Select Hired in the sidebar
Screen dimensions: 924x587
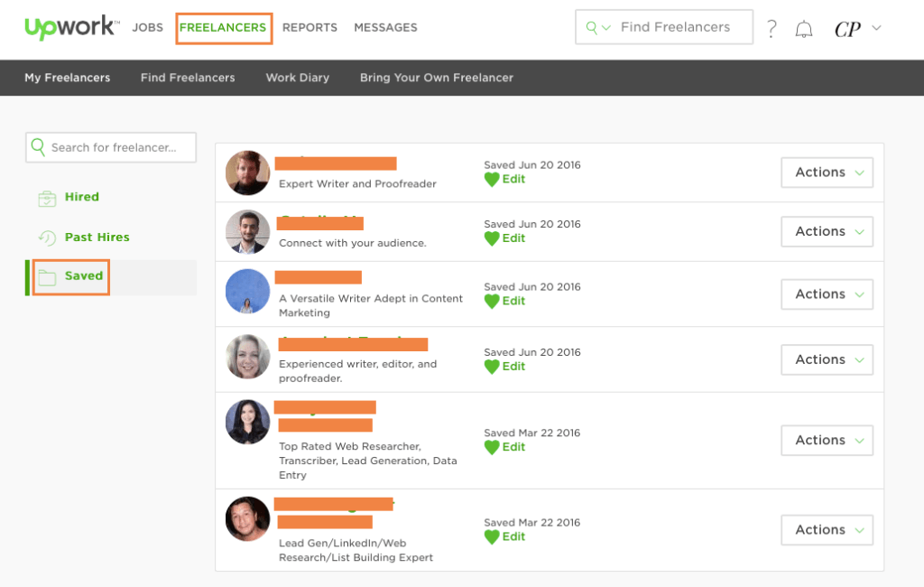(82, 197)
